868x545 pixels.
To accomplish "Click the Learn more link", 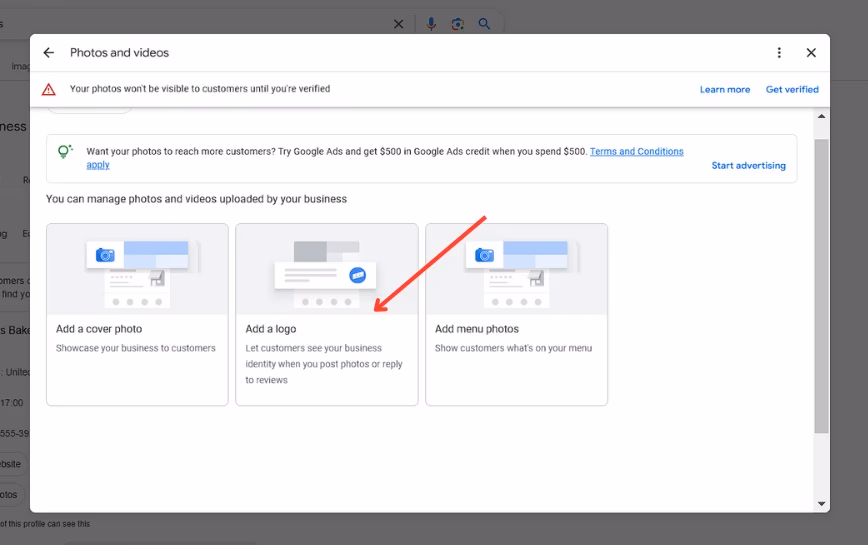I will [x=725, y=90].
